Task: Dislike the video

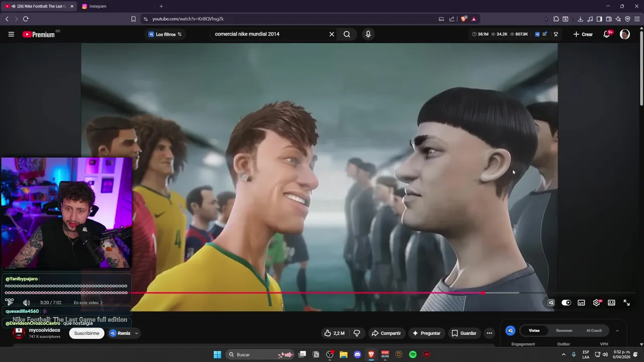Action: coord(357,333)
